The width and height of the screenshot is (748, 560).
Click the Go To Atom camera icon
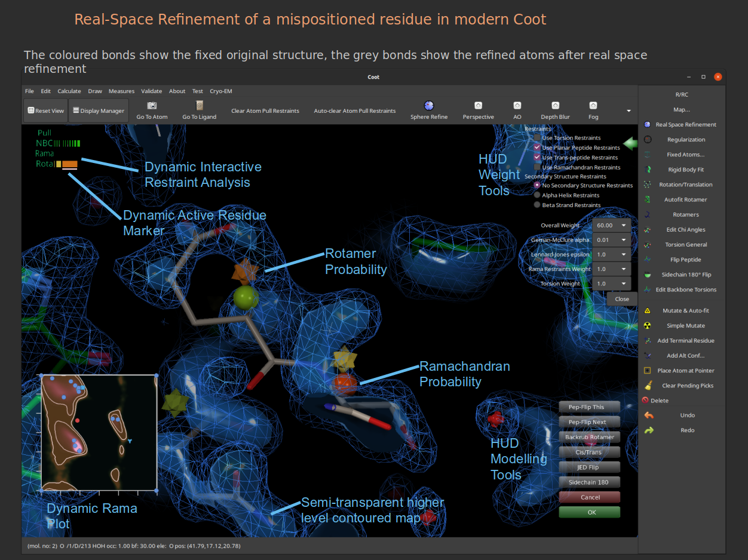point(152,106)
